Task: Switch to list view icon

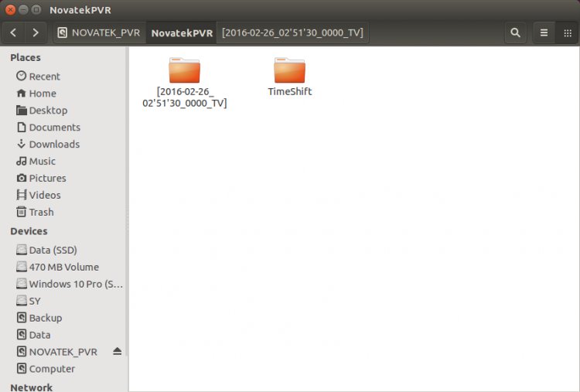Action: pos(544,32)
